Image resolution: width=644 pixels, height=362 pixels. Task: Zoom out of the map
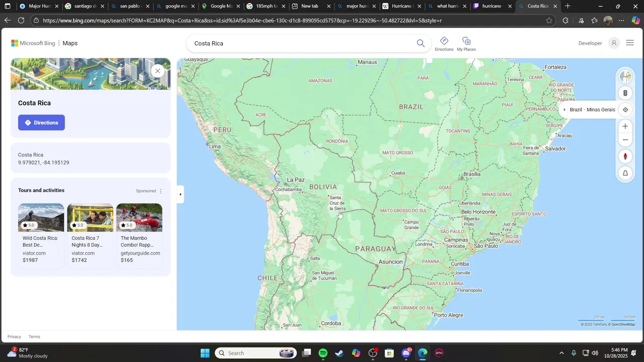click(625, 140)
